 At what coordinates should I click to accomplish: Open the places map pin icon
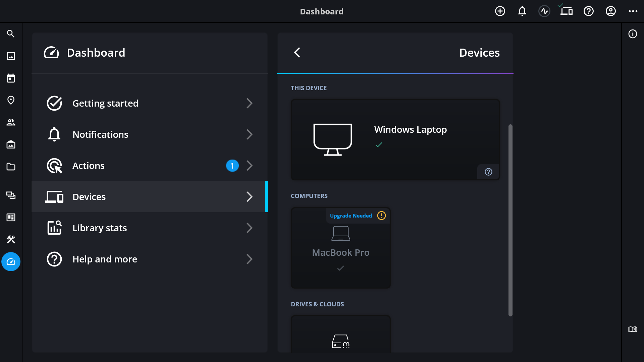(x=11, y=100)
